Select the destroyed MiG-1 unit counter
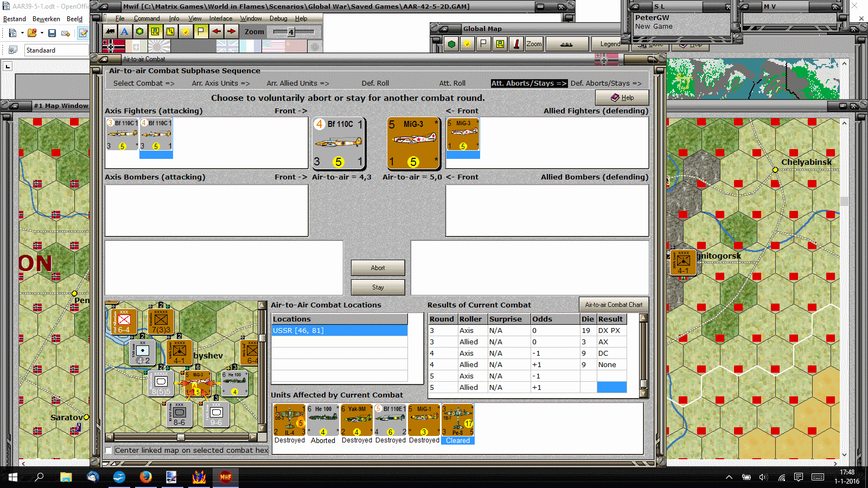868x488 pixels. click(x=424, y=420)
